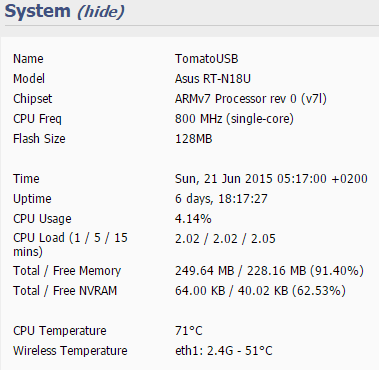Select the eth1 2.4G wireless temperature value

click(224, 351)
